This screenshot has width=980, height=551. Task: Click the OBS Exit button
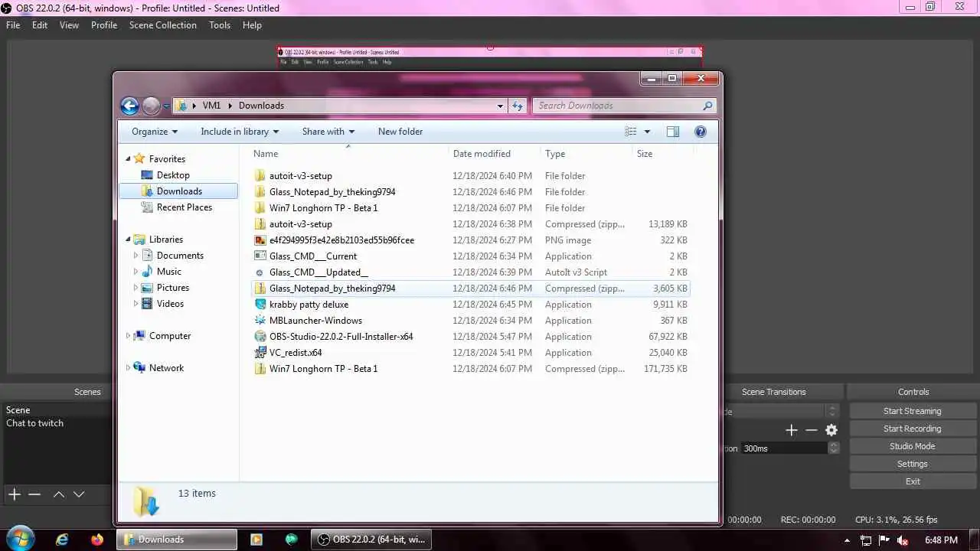point(913,481)
